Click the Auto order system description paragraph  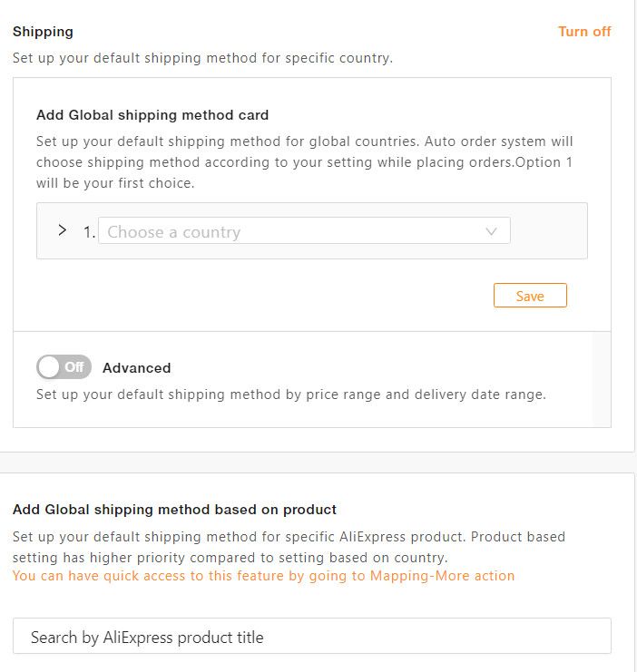(x=304, y=162)
